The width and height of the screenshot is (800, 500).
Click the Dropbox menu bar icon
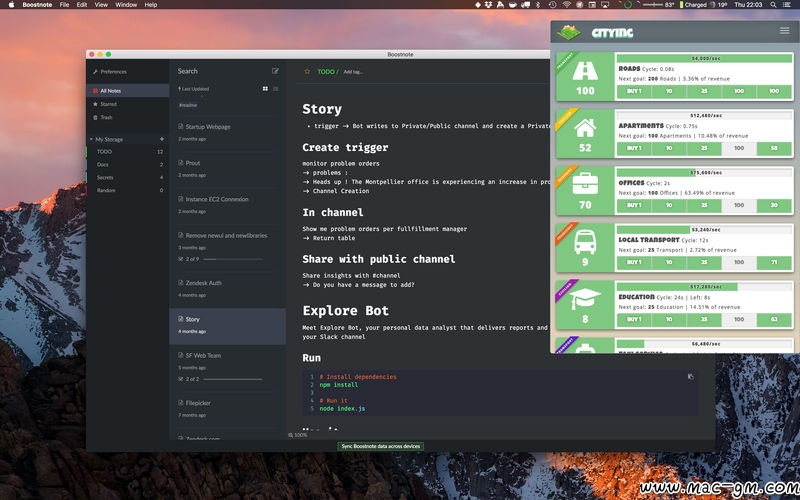tap(489, 5)
